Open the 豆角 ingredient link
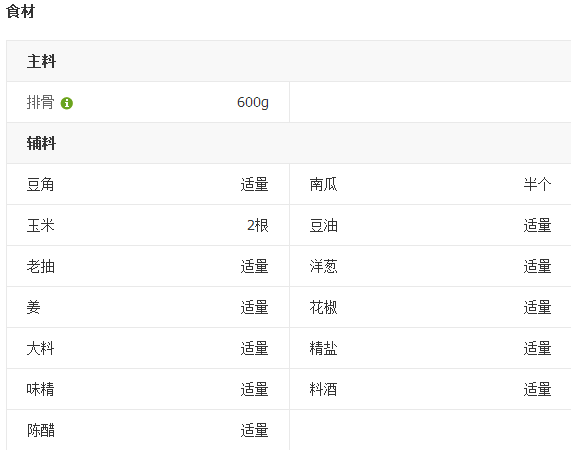This screenshot has height=450, width=571. 40,184
